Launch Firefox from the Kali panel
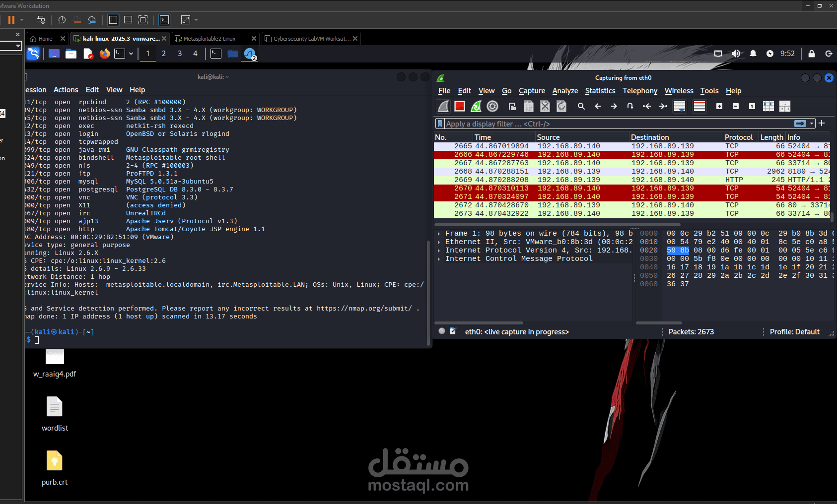This screenshot has width=837, height=504. tap(104, 54)
